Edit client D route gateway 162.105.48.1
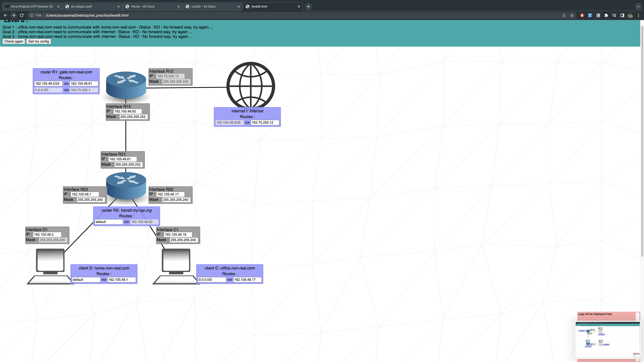Screen dimensions: 644x362 click(122, 280)
